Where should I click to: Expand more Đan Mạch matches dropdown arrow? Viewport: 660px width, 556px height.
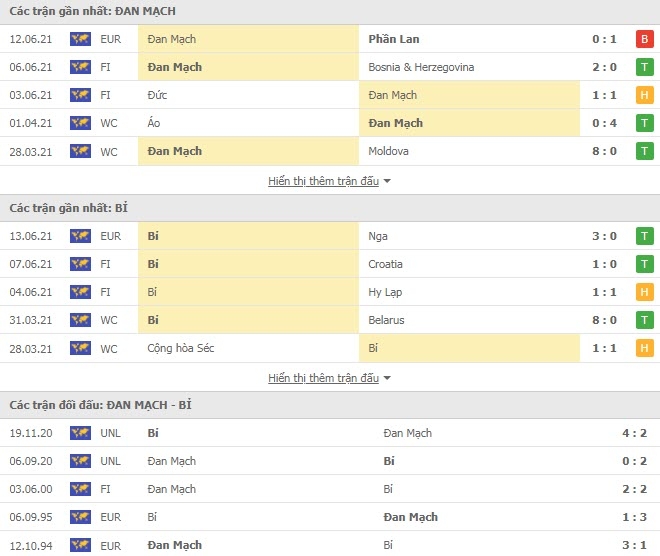pyautogui.click(x=387, y=181)
